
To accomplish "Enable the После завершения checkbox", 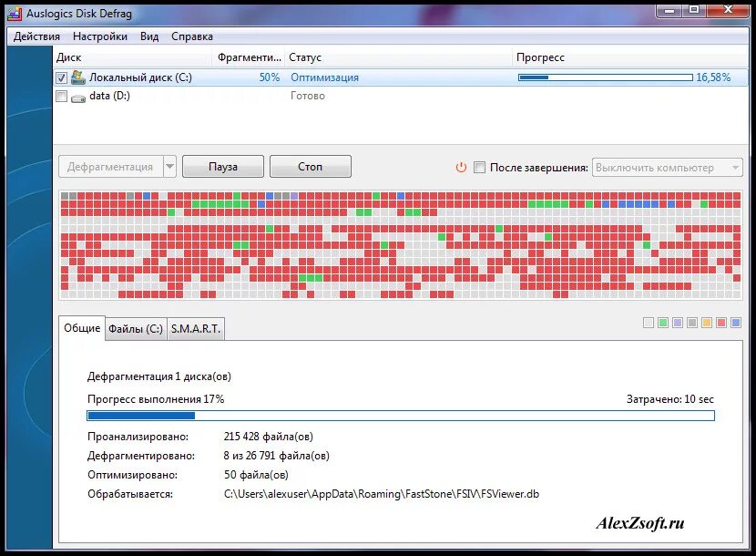I will click(x=479, y=168).
